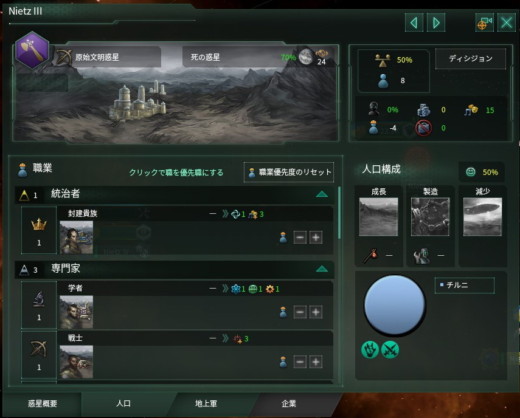This screenshot has width=520, height=418.
Task: Open the ディシジョン button
Action: (x=470, y=59)
